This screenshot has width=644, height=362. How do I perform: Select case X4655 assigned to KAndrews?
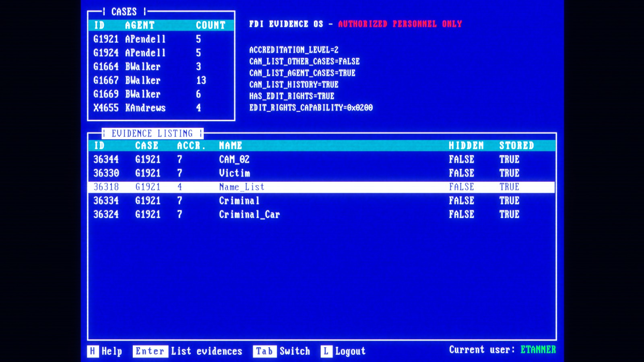coord(105,108)
